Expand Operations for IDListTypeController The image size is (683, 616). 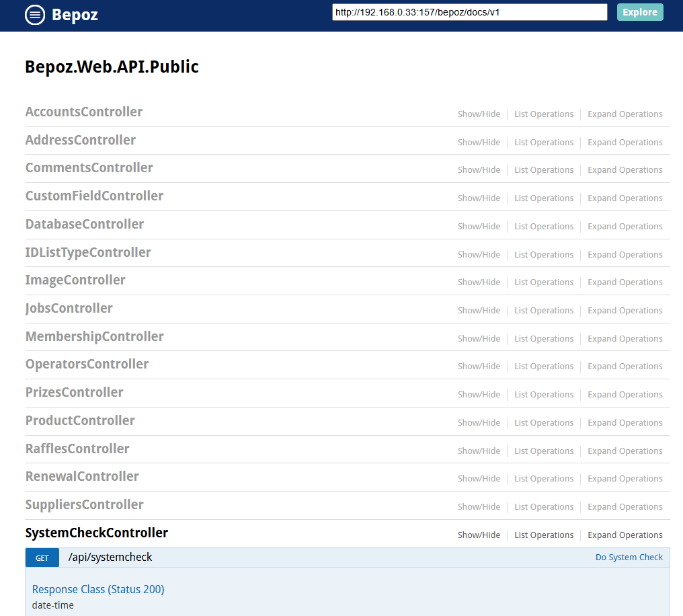(x=625, y=255)
